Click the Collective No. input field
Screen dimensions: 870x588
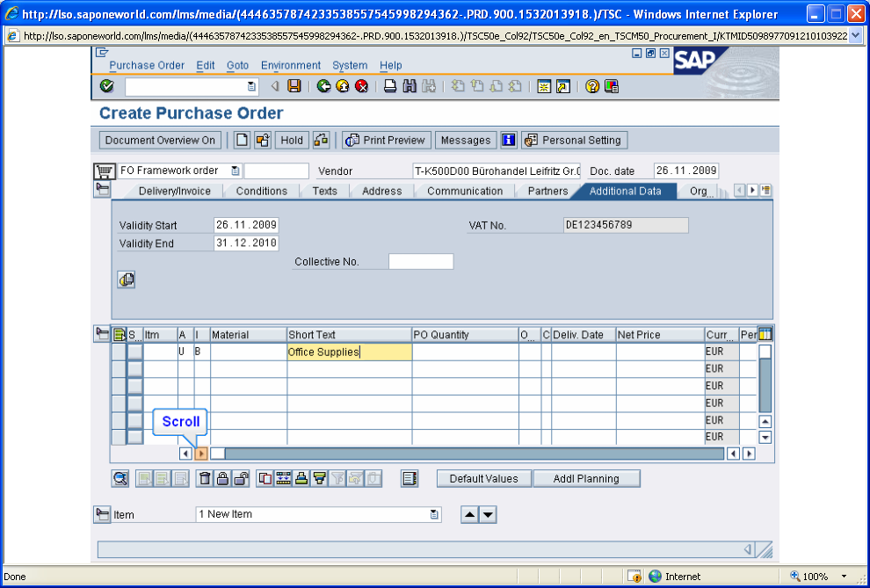421,261
